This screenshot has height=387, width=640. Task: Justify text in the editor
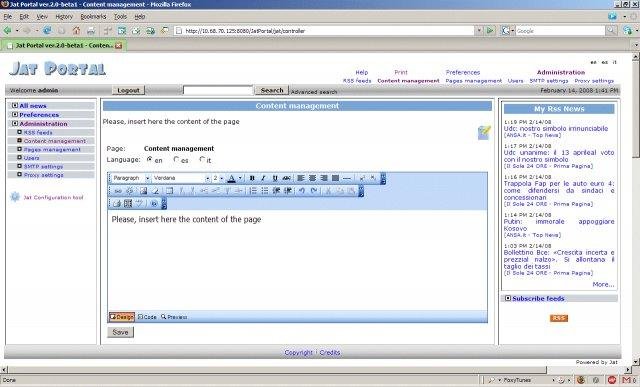pyautogui.click(x=335, y=178)
